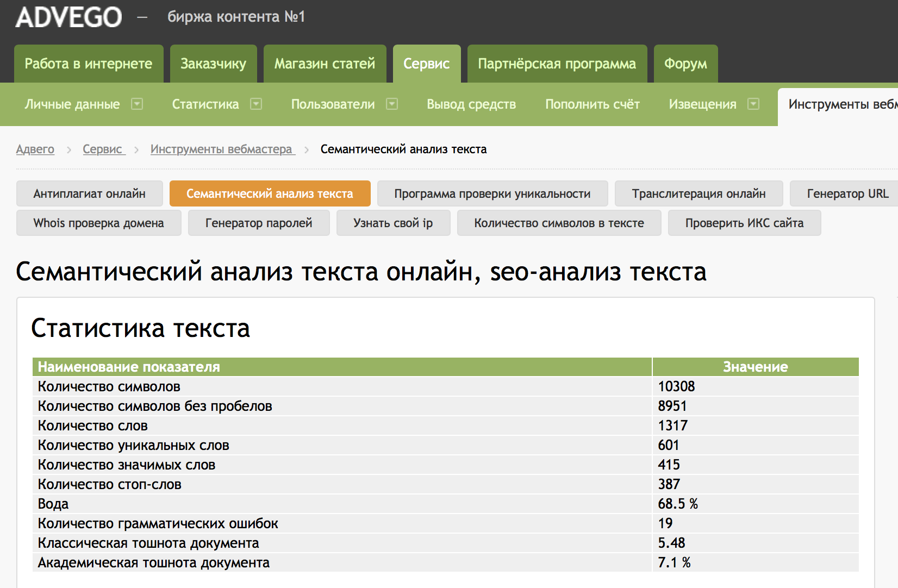The height and width of the screenshot is (588, 898).
Task: Click Количество уникальных слов row label
Action: point(134,445)
